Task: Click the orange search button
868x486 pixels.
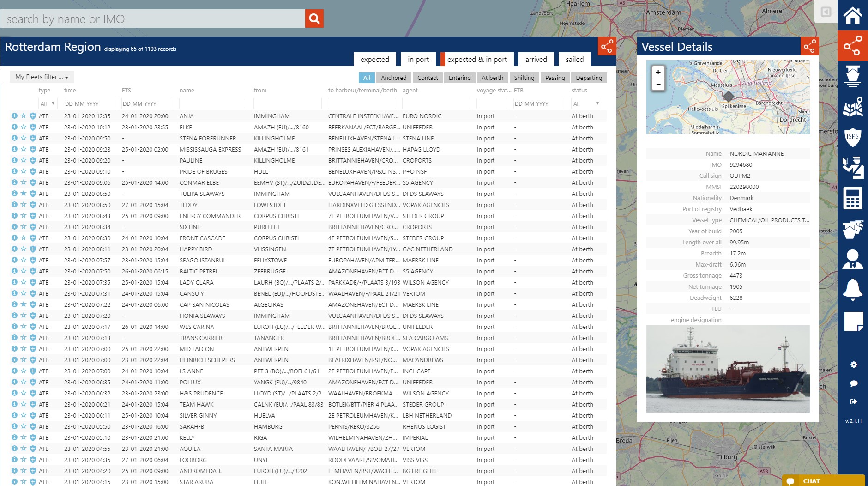Action: (314, 18)
